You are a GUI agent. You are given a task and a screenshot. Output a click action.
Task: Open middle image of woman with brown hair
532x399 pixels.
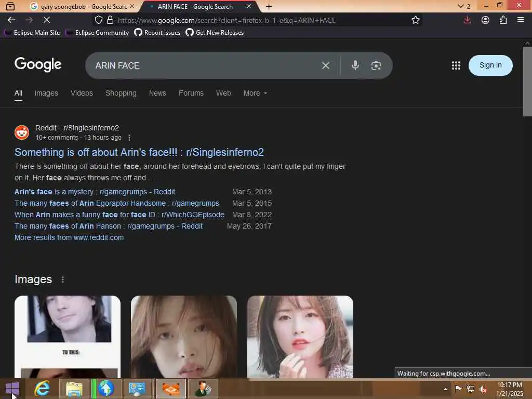(x=184, y=337)
